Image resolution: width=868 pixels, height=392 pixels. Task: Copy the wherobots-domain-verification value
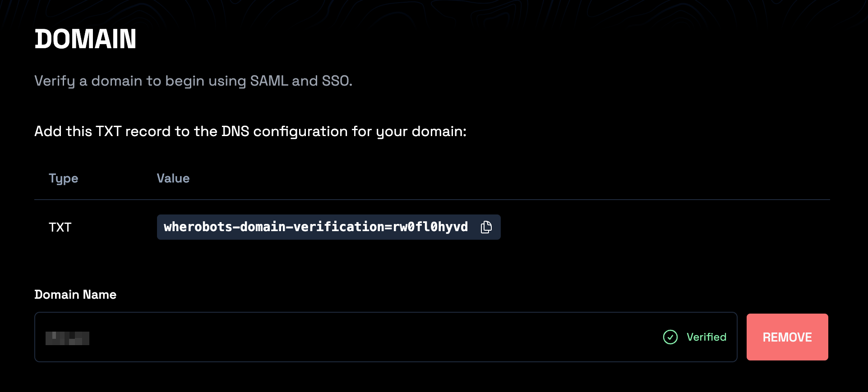point(486,227)
